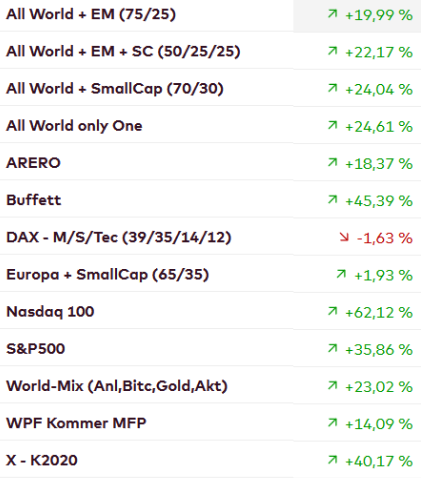Image resolution: width=421 pixels, height=478 pixels.
Task: Select the Buffett portfolio name
Action: (34, 200)
